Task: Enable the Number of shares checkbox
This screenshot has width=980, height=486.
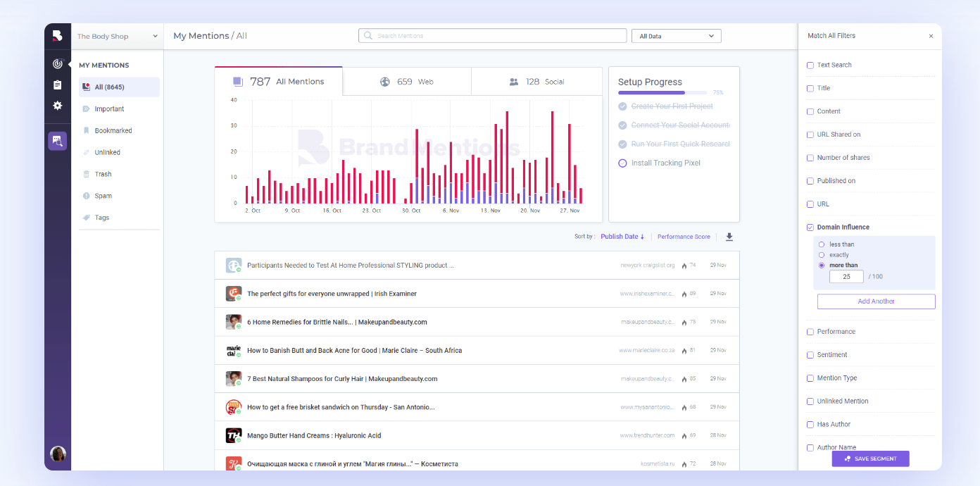Action: [810, 158]
